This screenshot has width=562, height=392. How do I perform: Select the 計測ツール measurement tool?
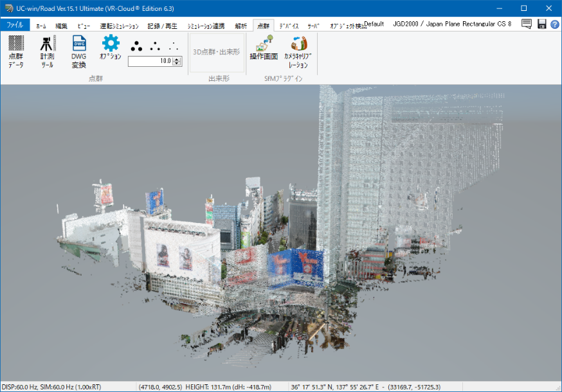click(x=47, y=51)
